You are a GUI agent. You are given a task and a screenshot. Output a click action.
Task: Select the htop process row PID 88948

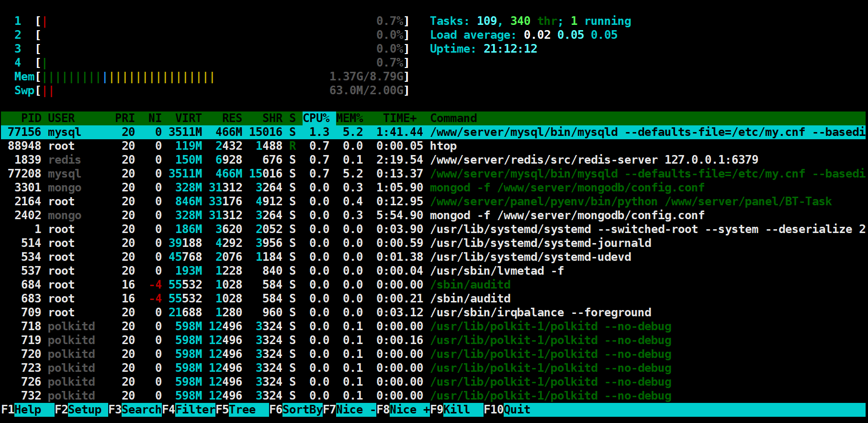[x=433, y=146]
